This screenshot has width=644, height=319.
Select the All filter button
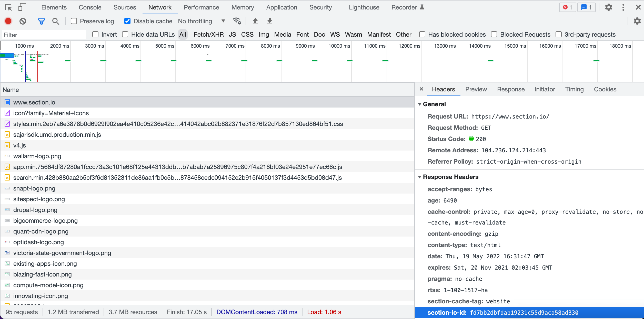183,35
